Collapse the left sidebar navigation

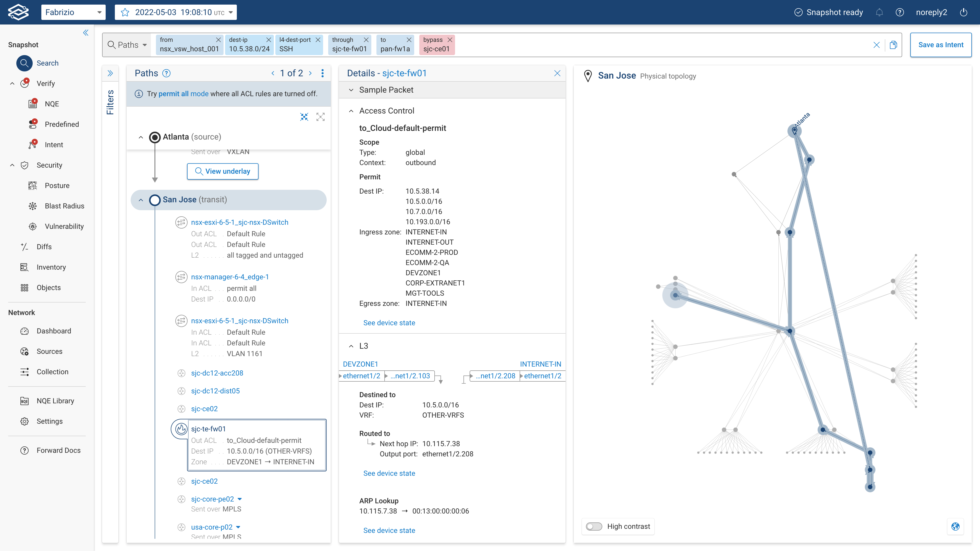pos(85,33)
